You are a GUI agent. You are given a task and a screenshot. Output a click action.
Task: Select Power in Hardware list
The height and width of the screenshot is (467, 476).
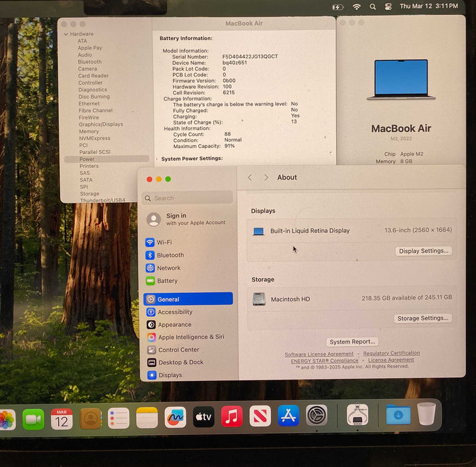[x=107, y=159]
